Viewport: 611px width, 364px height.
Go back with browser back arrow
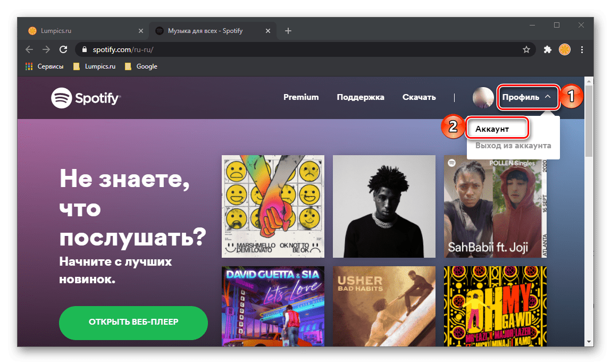(29, 49)
